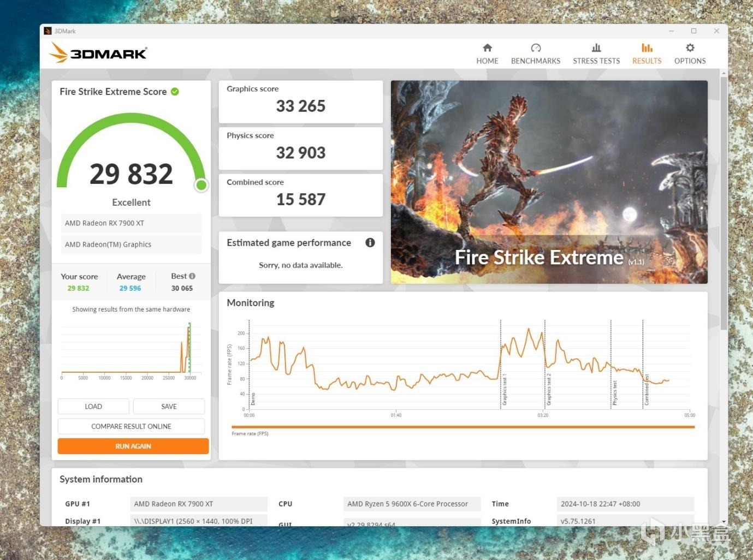Click the orange Frame rate legend bar
The image size is (753, 560).
pos(463,427)
